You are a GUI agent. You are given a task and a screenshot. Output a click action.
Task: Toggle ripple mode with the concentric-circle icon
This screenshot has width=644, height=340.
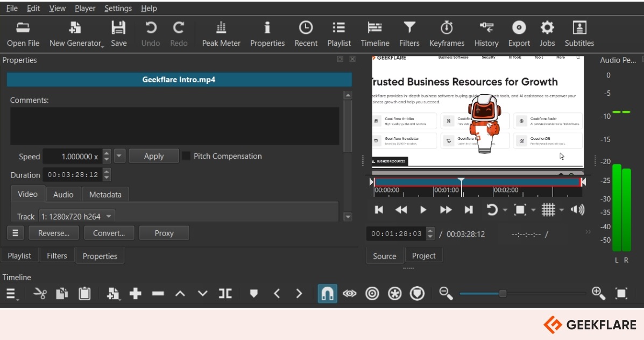[372, 294]
